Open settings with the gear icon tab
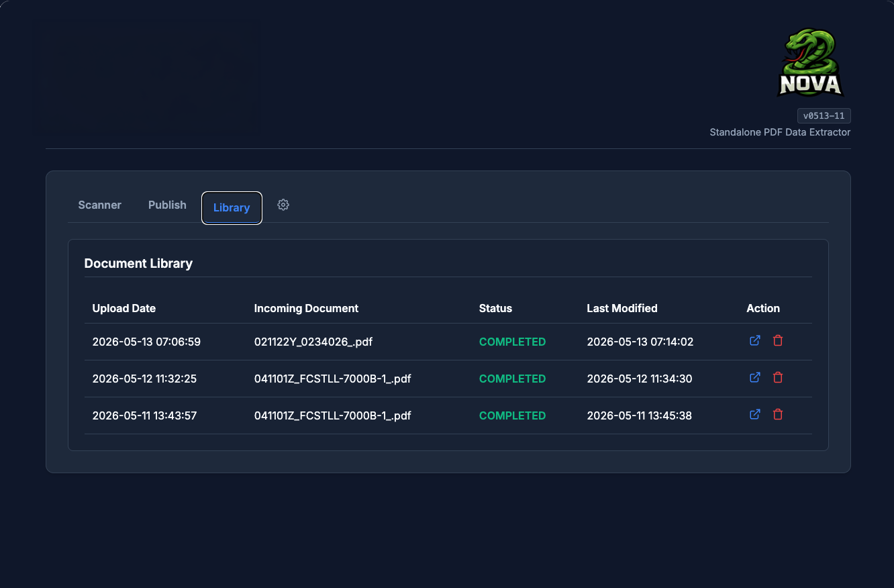Viewport: 894px width, 588px height. click(x=283, y=205)
